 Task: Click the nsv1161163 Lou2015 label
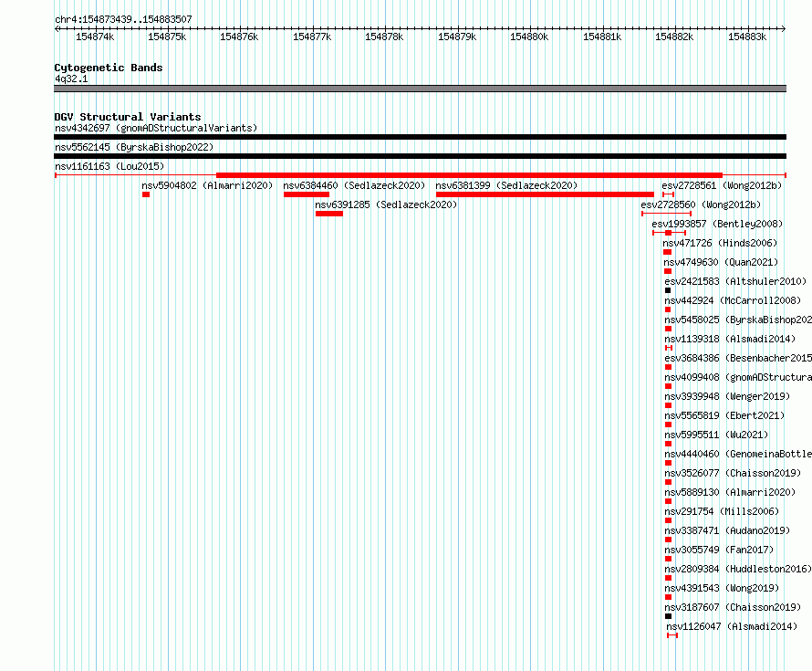[x=109, y=166]
